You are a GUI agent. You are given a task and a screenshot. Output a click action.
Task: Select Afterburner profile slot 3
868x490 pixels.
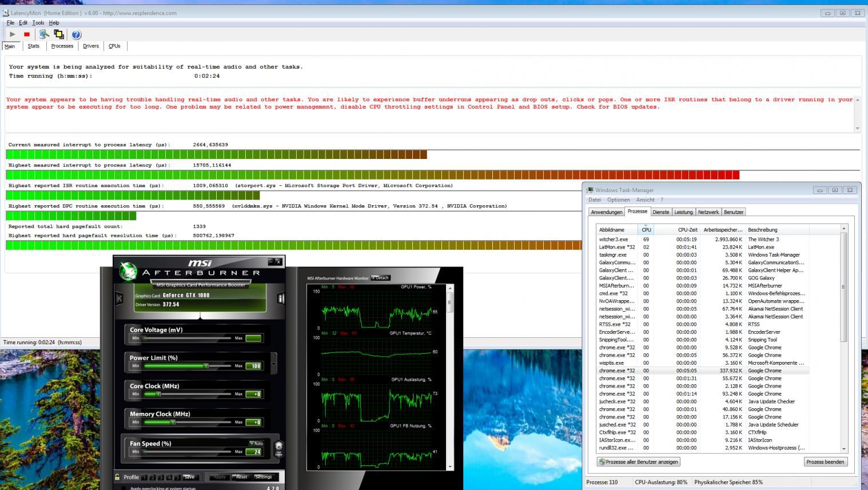pyautogui.click(x=161, y=477)
